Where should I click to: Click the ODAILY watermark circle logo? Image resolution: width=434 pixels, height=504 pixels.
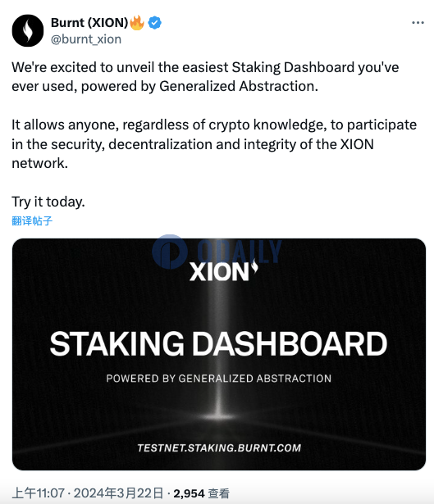pyautogui.click(x=170, y=252)
